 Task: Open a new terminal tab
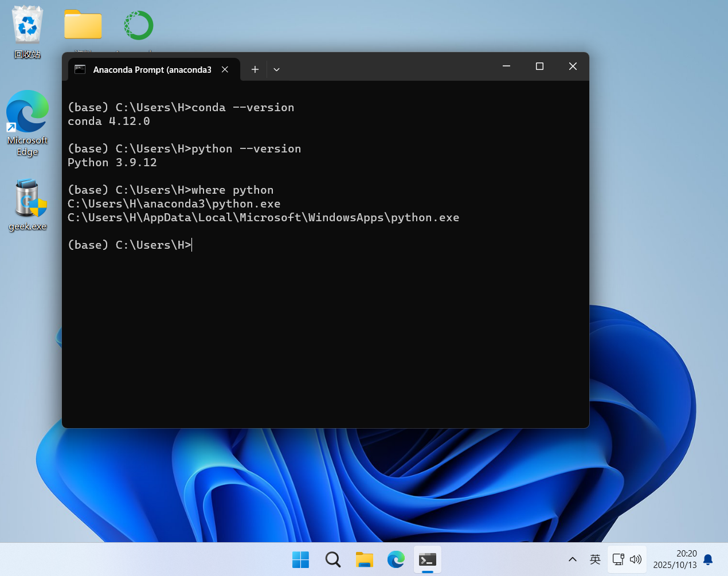pos(255,69)
